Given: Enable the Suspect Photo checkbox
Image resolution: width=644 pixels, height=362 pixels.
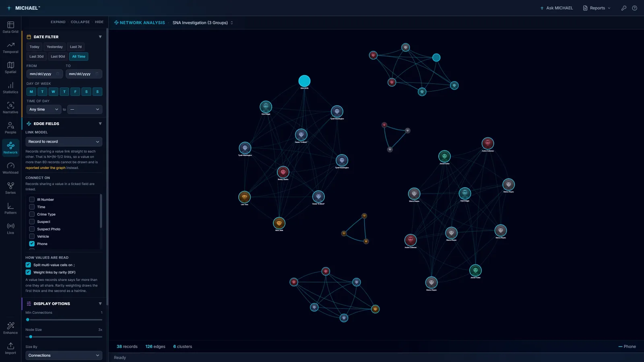Looking at the screenshot, I should pyautogui.click(x=32, y=229).
